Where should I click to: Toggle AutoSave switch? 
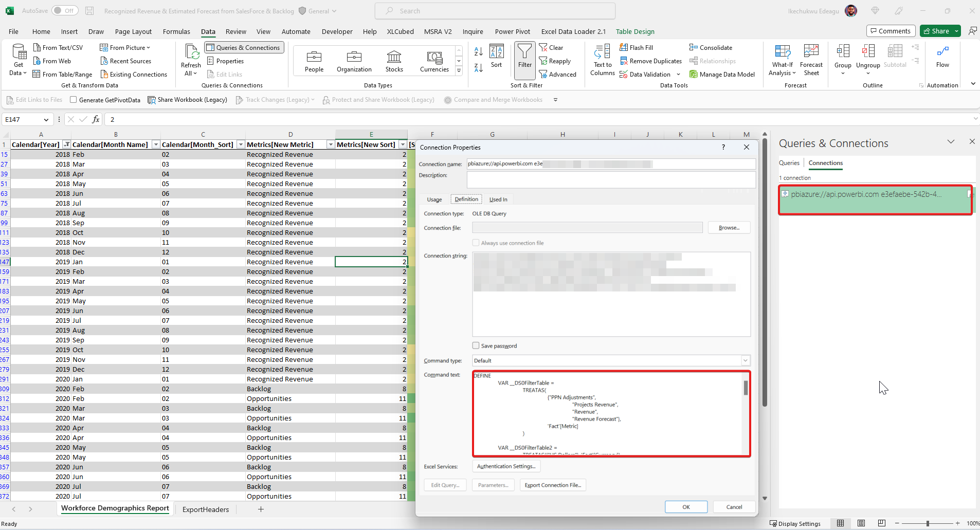[x=65, y=10]
